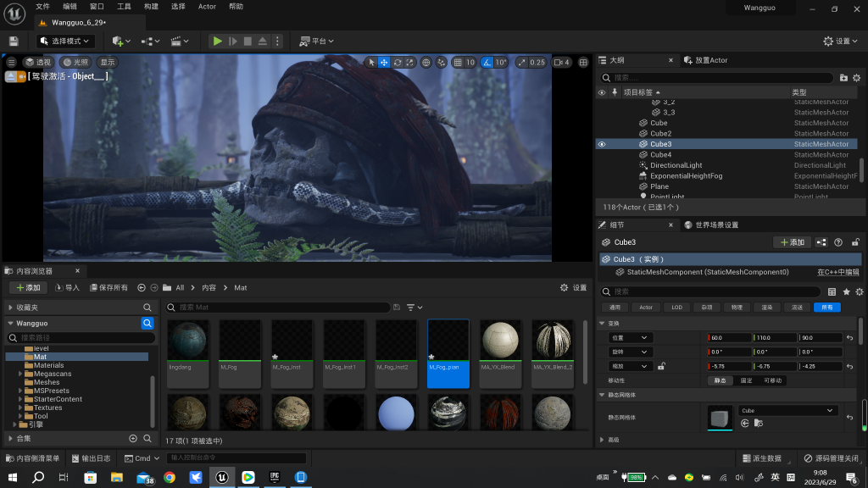This screenshot has height=488, width=868.
Task: Switch to the 放置Actor tab
Action: click(706, 60)
